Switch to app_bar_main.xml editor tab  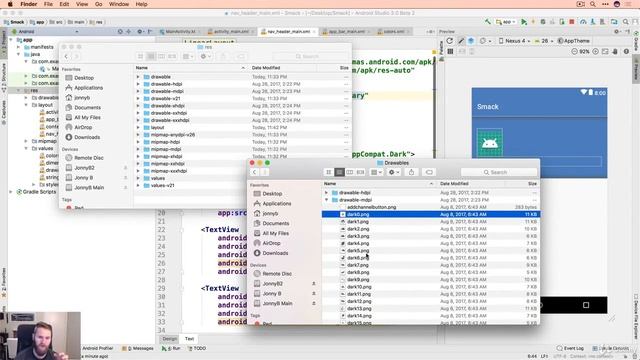click(346, 31)
